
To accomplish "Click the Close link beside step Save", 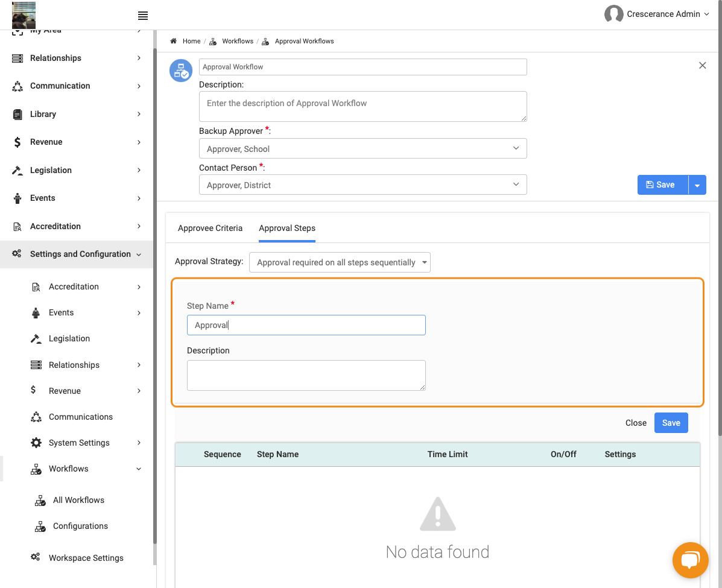I will coord(636,423).
